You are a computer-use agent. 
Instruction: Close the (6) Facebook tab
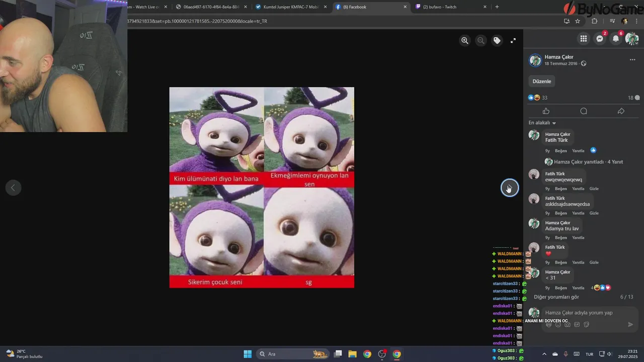(405, 7)
